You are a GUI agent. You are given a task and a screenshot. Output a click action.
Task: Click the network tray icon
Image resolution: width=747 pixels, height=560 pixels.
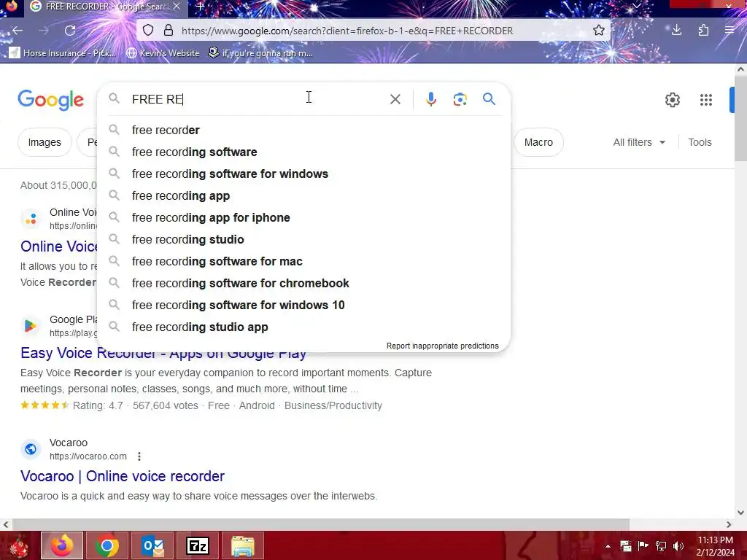click(x=661, y=546)
